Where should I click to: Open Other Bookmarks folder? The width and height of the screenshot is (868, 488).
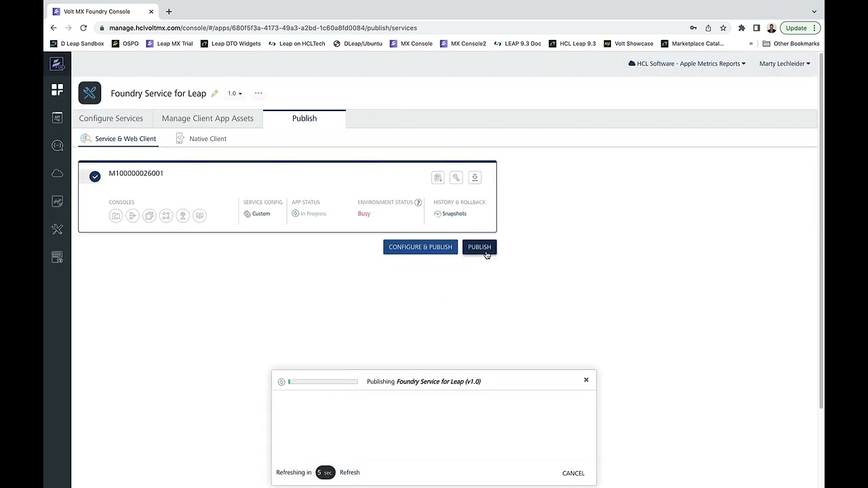(791, 43)
